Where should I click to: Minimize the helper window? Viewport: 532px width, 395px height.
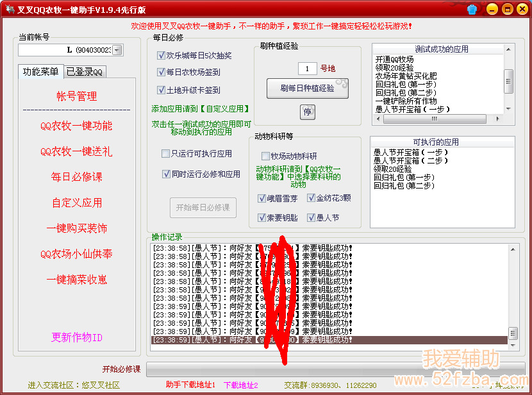click(x=492, y=9)
